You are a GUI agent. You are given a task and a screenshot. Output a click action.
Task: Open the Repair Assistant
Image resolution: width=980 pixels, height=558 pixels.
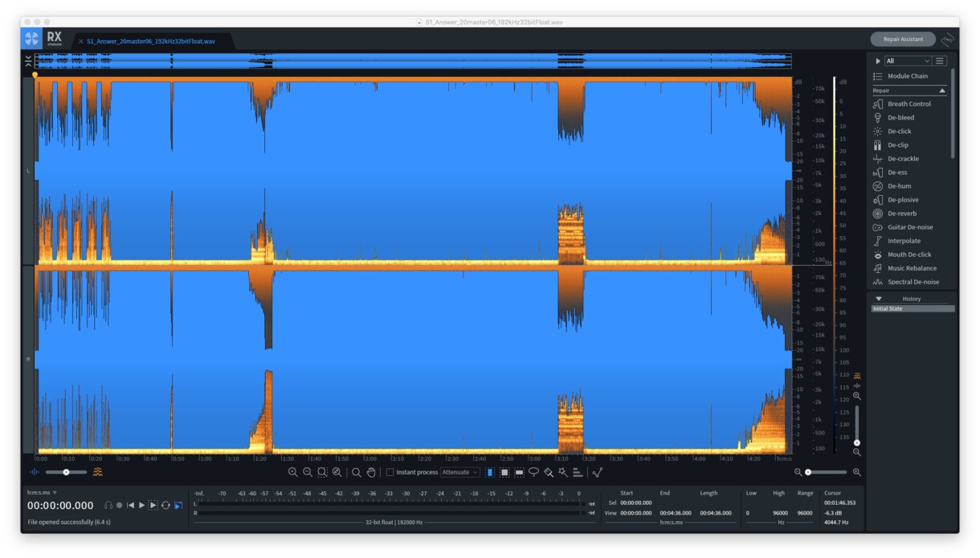(903, 39)
